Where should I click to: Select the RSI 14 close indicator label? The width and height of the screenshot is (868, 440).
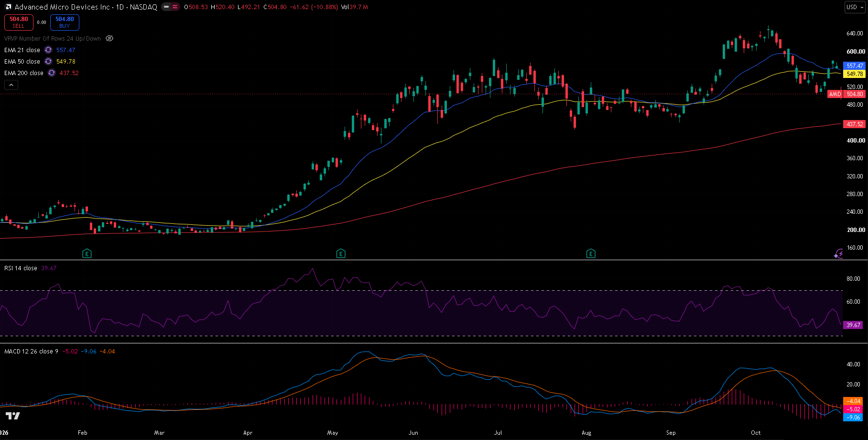click(21, 268)
